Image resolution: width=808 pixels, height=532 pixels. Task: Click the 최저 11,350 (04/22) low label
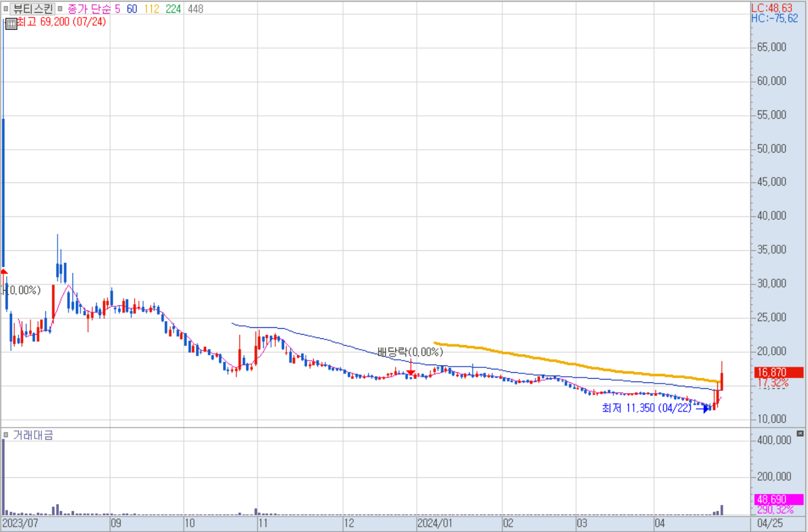646,408
